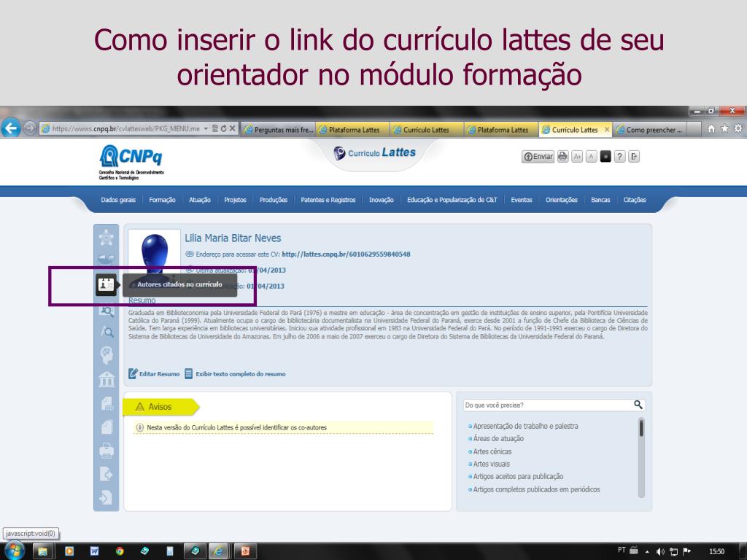Screen dimensions: 747x560
Task: Click the document export arrow sidebar icon
Action: pos(107,473)
